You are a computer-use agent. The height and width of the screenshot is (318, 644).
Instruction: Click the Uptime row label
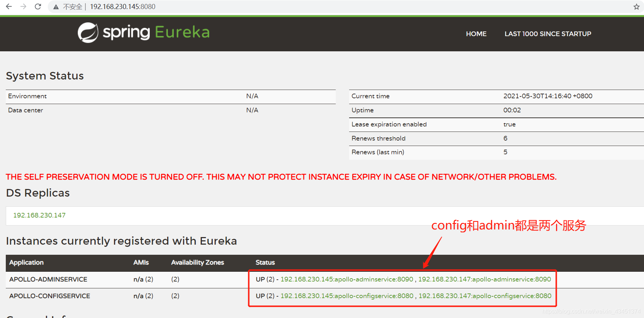click(x=363, y=110)
